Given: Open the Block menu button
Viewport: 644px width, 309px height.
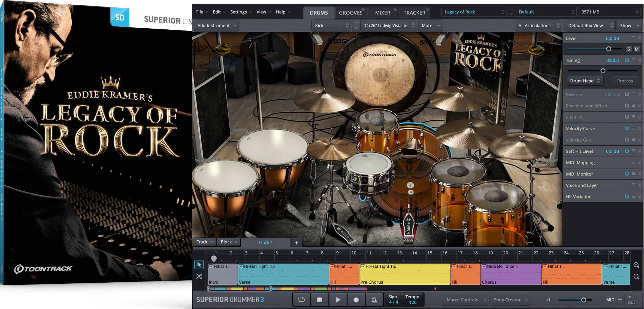Looking at the screenshot, I should pos(229,242).
